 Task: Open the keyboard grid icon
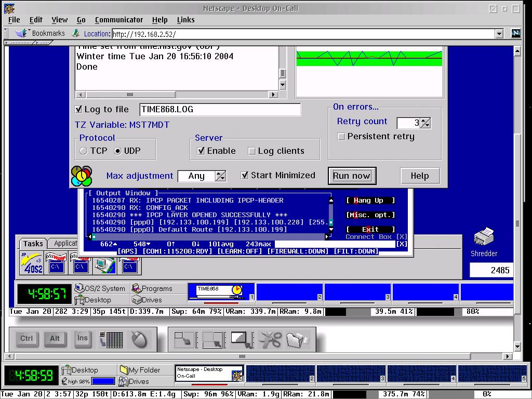tap(111, 340)
